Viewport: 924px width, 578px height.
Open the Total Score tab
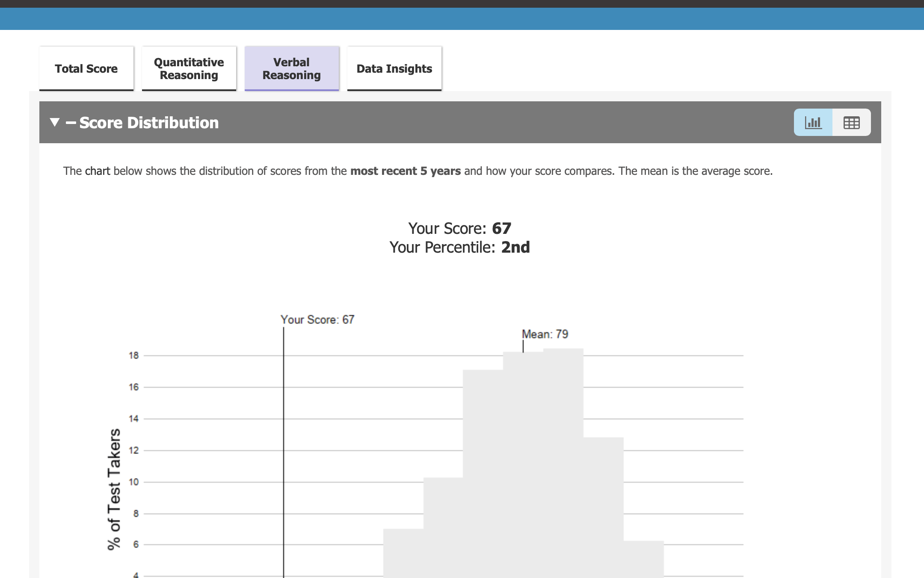tap(86, 69)
